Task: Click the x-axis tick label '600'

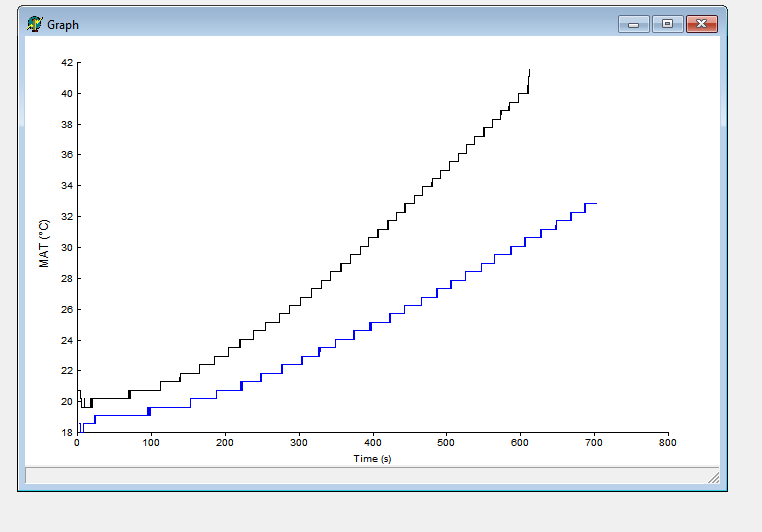Action: (x=520, y=443)
